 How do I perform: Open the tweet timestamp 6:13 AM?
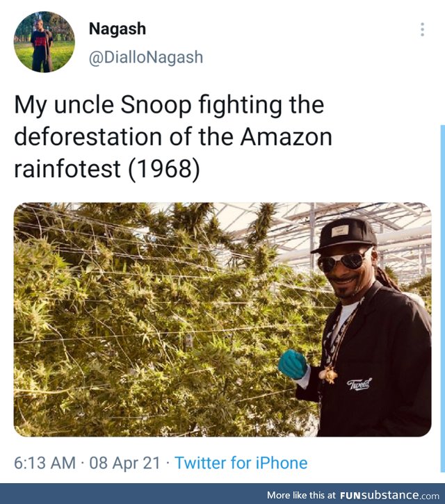click(x=44, y=463)
